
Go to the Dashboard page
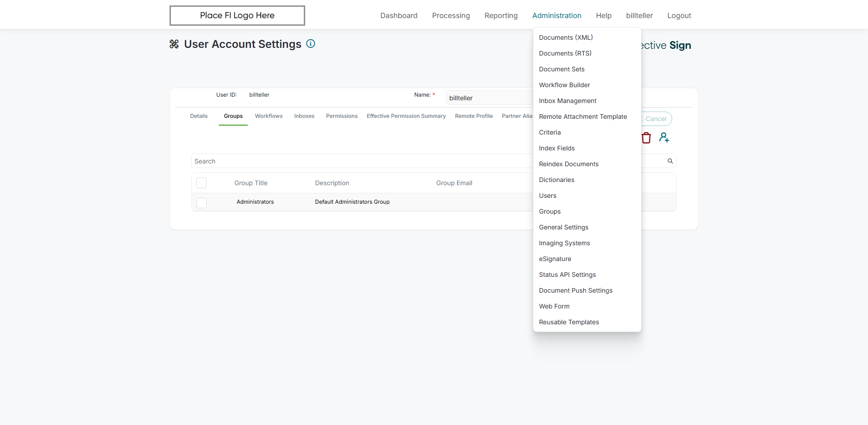tap(399, 15)
